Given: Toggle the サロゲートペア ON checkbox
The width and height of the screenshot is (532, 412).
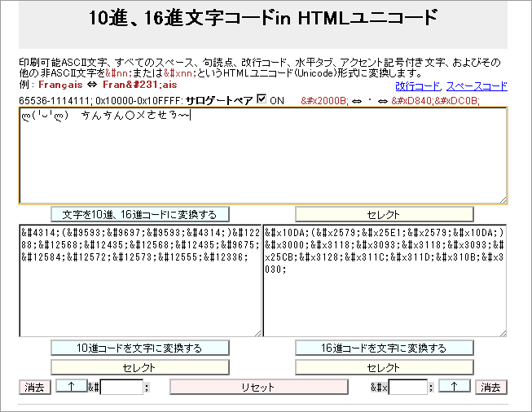Looking at the screenshot, I should coord(262,99).
